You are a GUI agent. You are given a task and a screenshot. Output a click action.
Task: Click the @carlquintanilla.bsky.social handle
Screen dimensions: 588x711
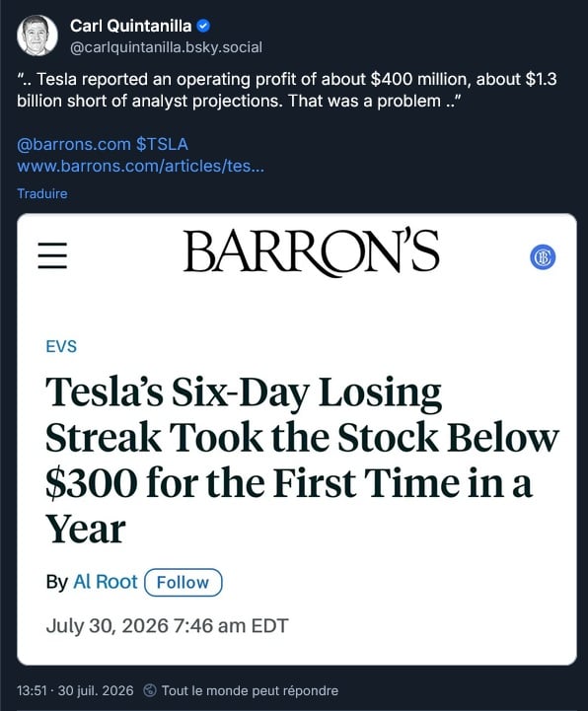(x=166, y=47)
